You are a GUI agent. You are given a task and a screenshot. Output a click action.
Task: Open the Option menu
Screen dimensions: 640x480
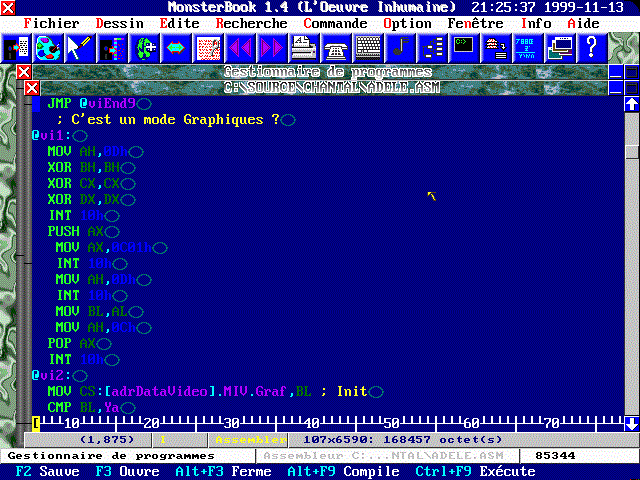point(407,23)
